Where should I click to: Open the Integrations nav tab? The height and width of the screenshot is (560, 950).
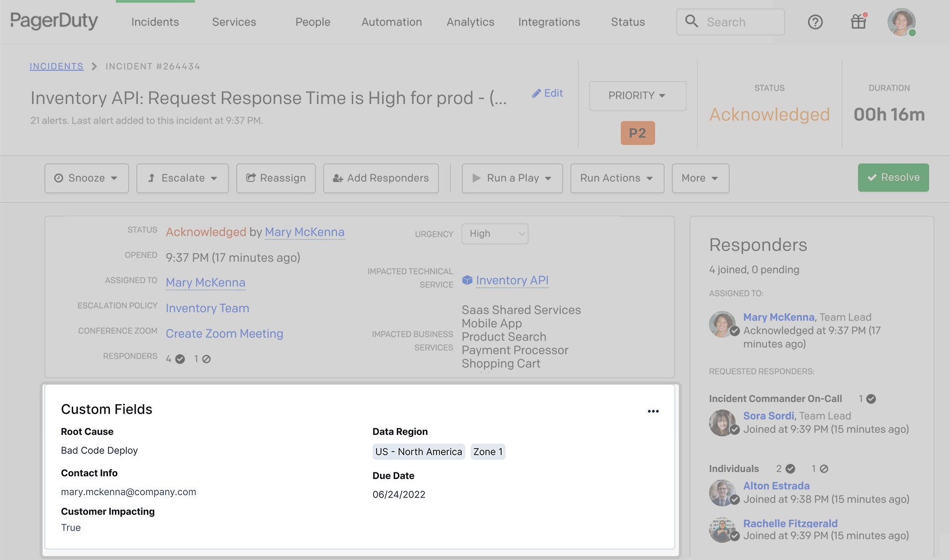coord(549,22)
